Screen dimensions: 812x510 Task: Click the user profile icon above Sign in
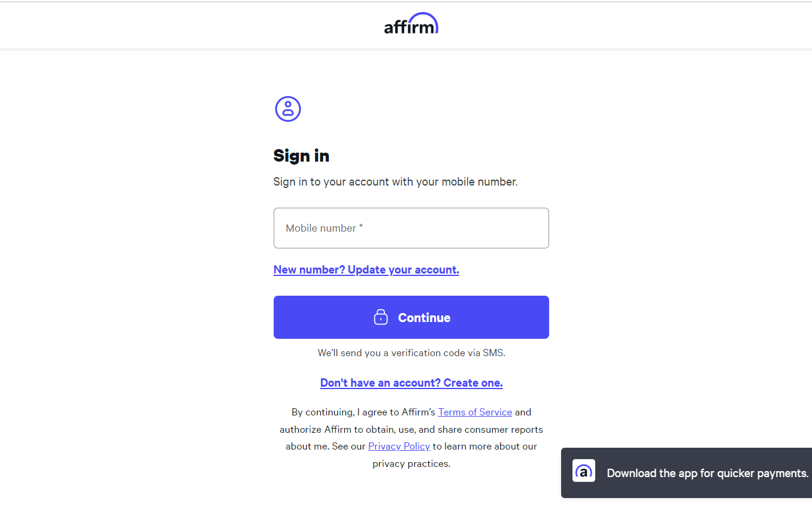pos(288,109)
